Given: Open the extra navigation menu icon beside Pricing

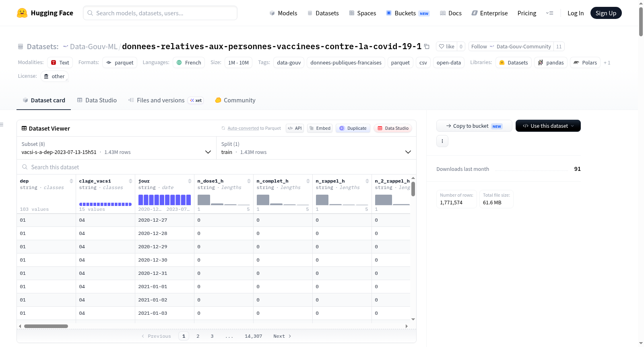Looking at the screenshot, I should 549,13.
